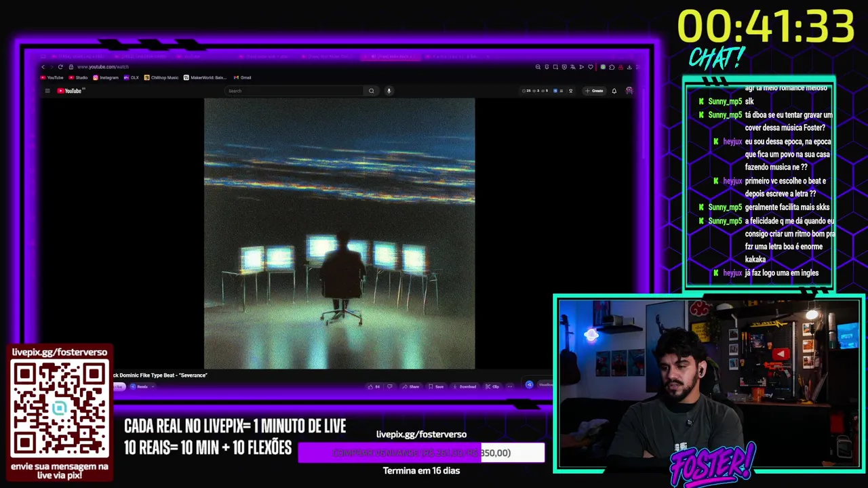Open the YouTube bookmark
This screenshot has width=868, height=488.
click(x=52, y=77)
